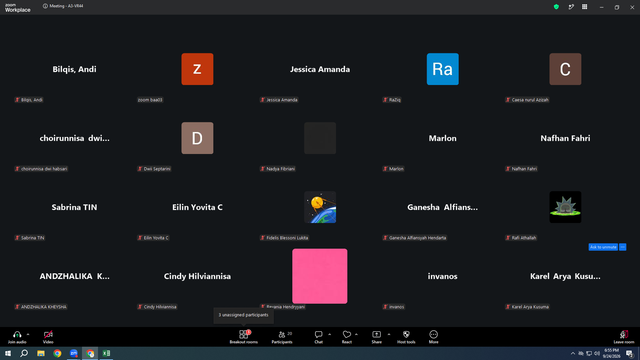This screenshot has width=640, height=360.
Task: Select the brown C avatar tile
Action: coord(565,69)
